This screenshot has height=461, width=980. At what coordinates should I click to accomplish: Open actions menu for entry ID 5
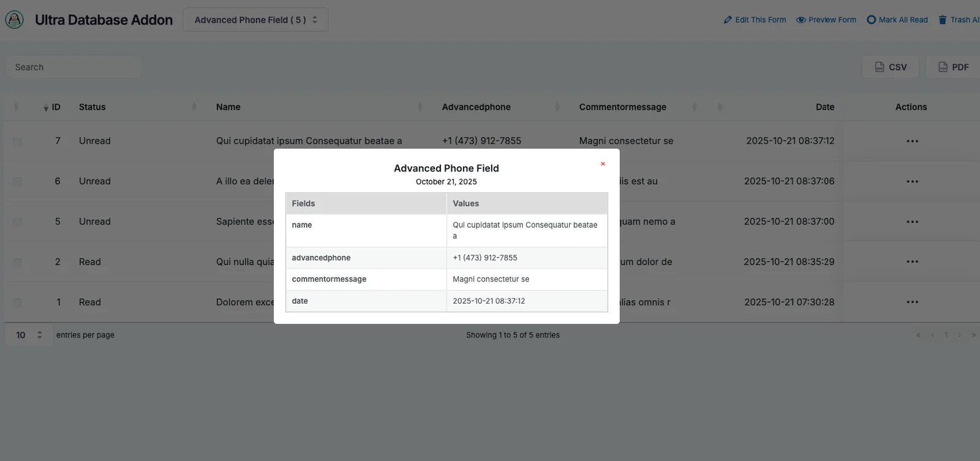[x=912, y=222]
